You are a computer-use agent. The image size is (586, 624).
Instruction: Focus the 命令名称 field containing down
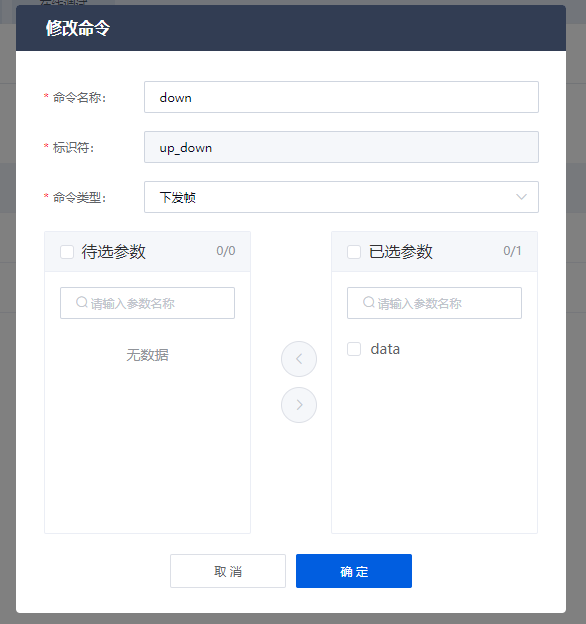(x=341, y=97)
